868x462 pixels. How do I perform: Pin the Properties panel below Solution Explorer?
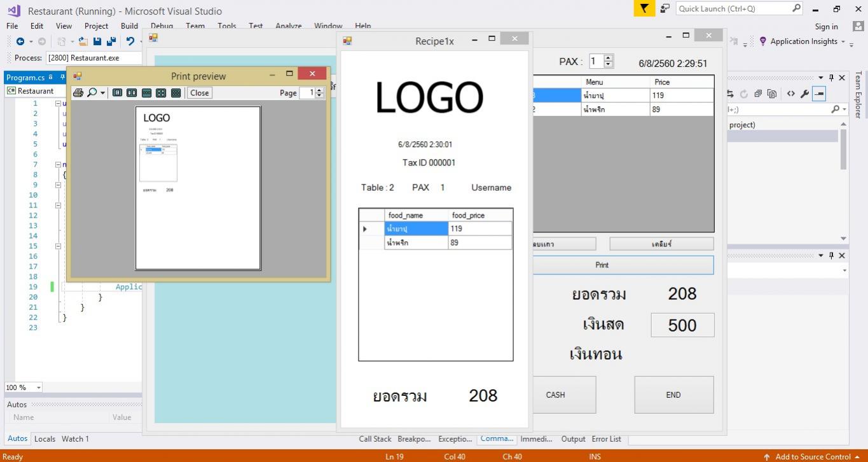tap(831, 255)
